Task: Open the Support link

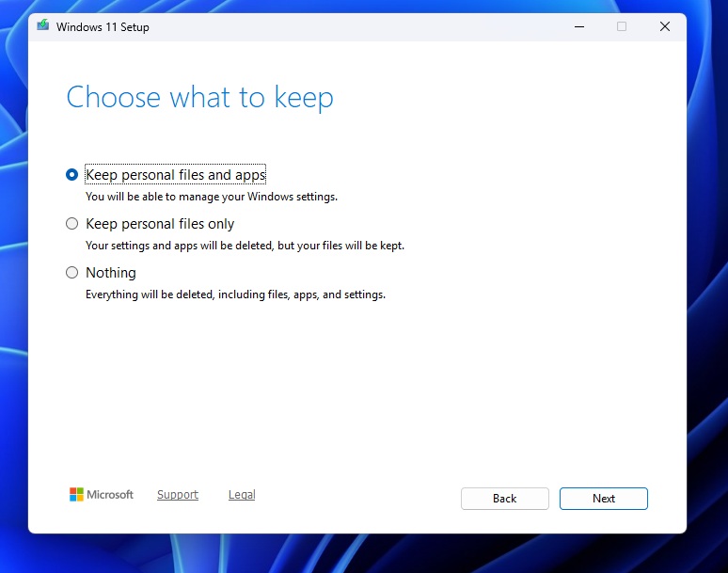Action: 178,495
